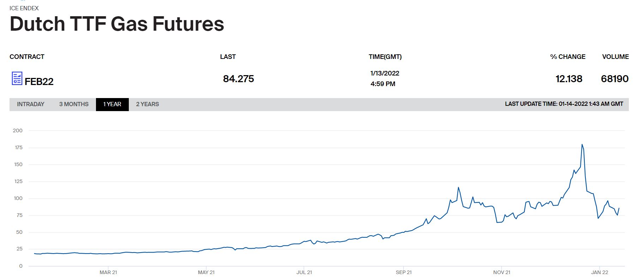Click the FEB22 contract document icon
Image resolution: width=644 pixels, height=279 pixels.
pyautogui.click(x=17, y=78)
